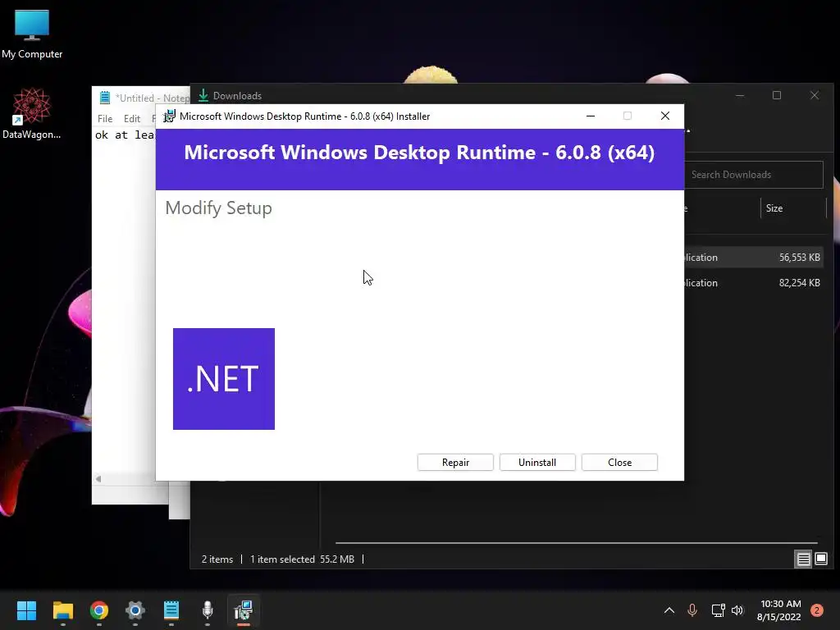Open Settings from the taskbar

tap(135, 610)
